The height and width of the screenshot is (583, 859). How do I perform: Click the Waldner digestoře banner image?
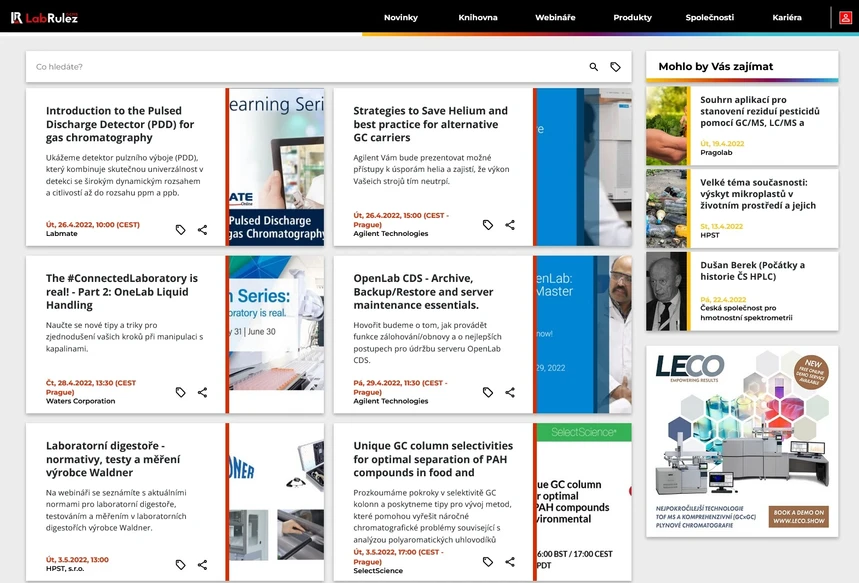(277, 502)
